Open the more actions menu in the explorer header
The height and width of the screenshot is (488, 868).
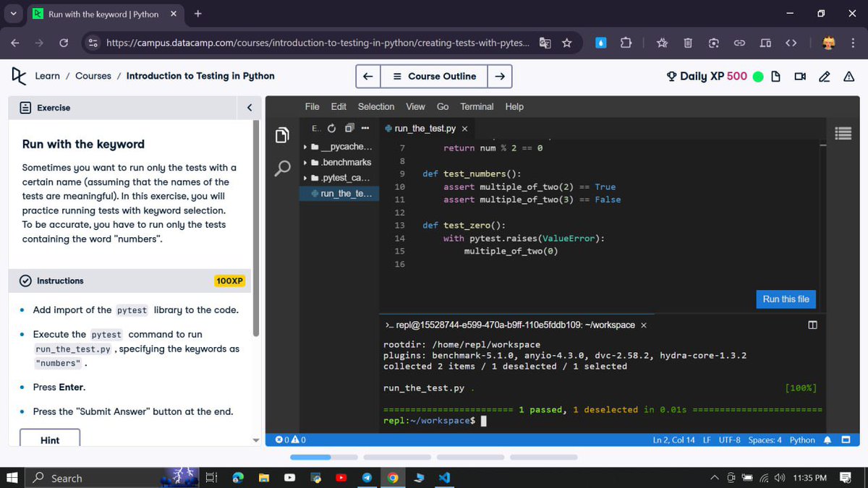(x=365, y=127)
